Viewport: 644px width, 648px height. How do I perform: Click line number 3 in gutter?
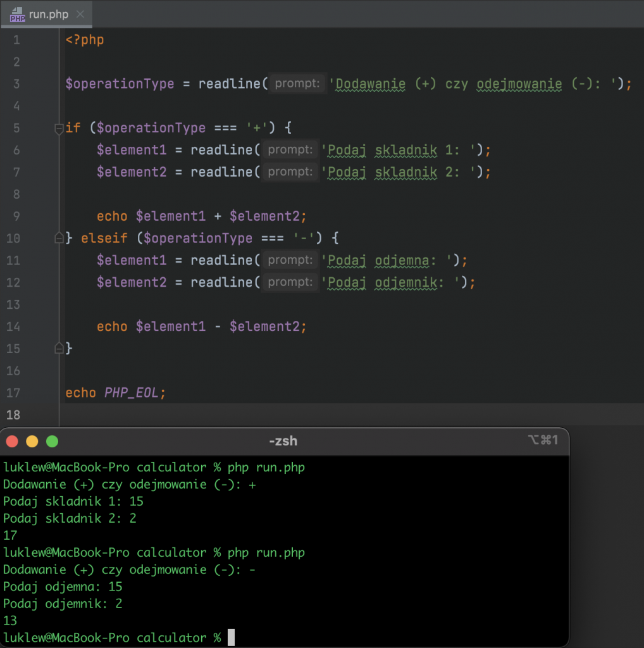click(16, 84)
